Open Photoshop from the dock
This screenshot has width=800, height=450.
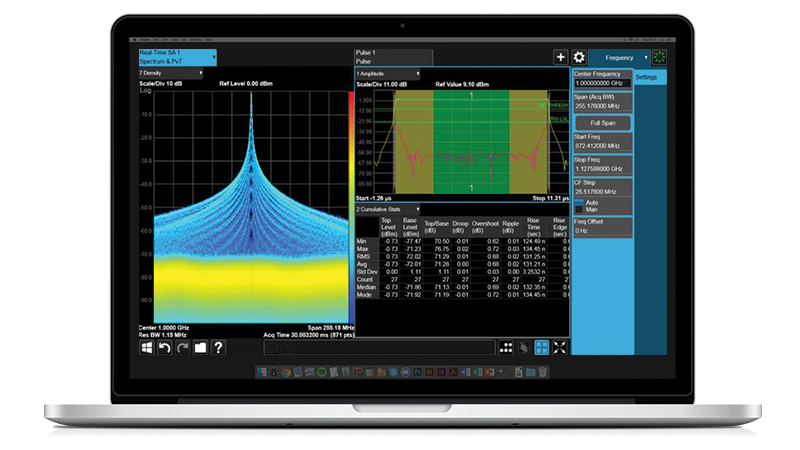[x=417, y=372]
